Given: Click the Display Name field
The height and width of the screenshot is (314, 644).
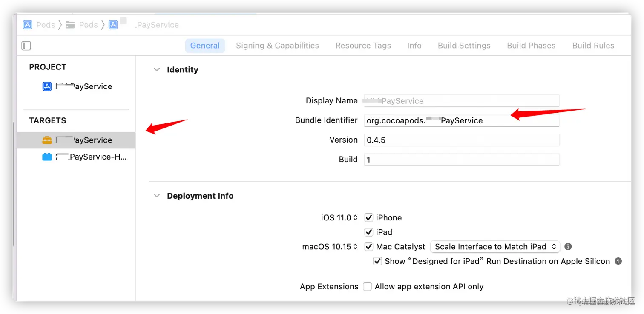Looking at the screenshot, I should coord(461,101).
